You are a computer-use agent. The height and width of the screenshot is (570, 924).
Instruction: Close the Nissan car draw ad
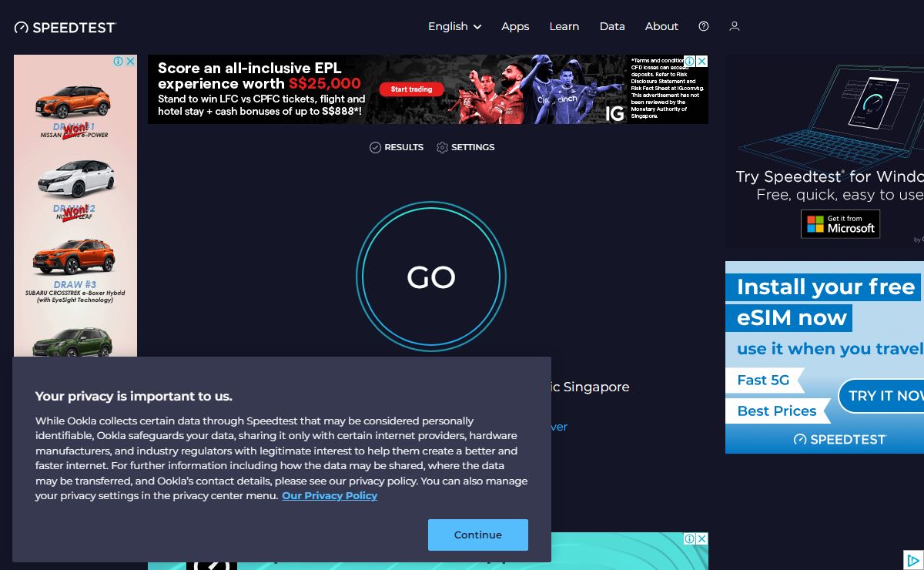pos(130,62)
